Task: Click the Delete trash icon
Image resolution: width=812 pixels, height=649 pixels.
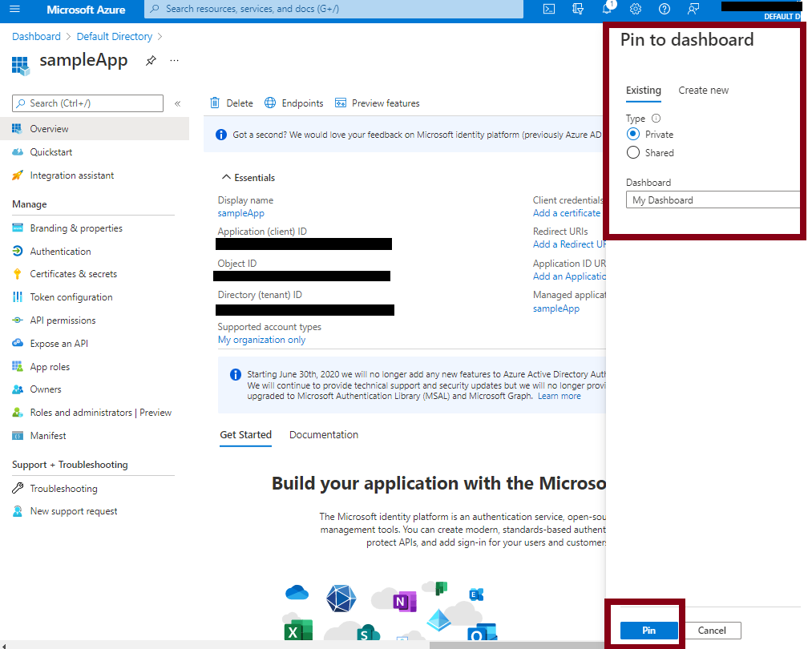Action: pos(215,103)
